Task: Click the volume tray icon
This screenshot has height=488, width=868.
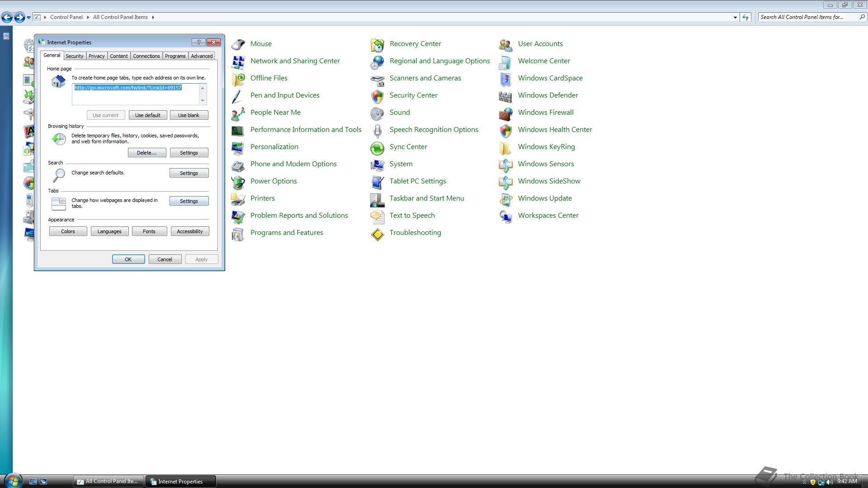Action: click(830, 482)
